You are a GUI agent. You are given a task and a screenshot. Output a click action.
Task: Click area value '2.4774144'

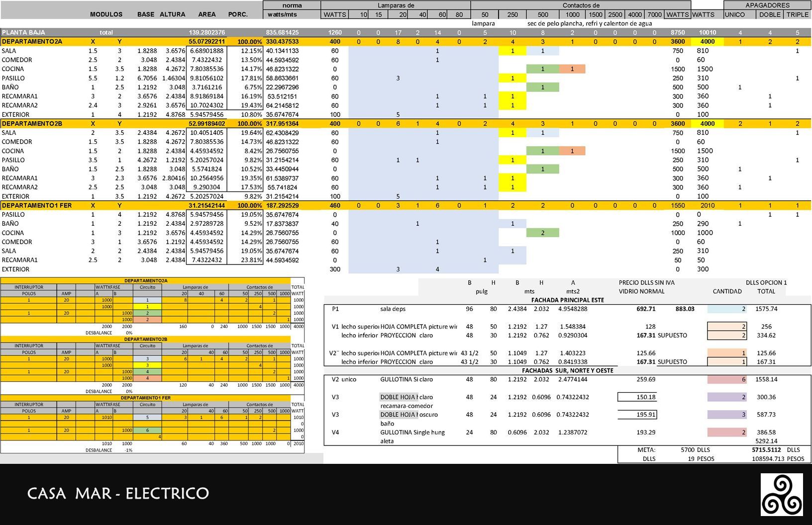pos(573,379)
